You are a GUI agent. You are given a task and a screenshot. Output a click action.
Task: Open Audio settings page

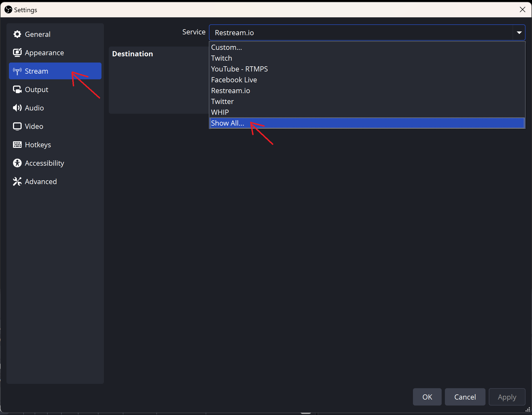(55, 108)
